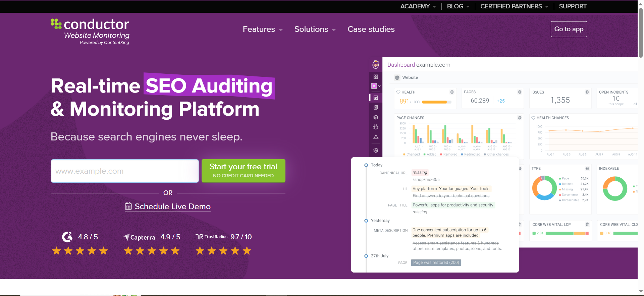Image resolution: width=644 pixels, height=296 pixels.
Task: Open the settings gear icon in dashboard sidebar
Action: pyautogui.click(x=376, y=150)
